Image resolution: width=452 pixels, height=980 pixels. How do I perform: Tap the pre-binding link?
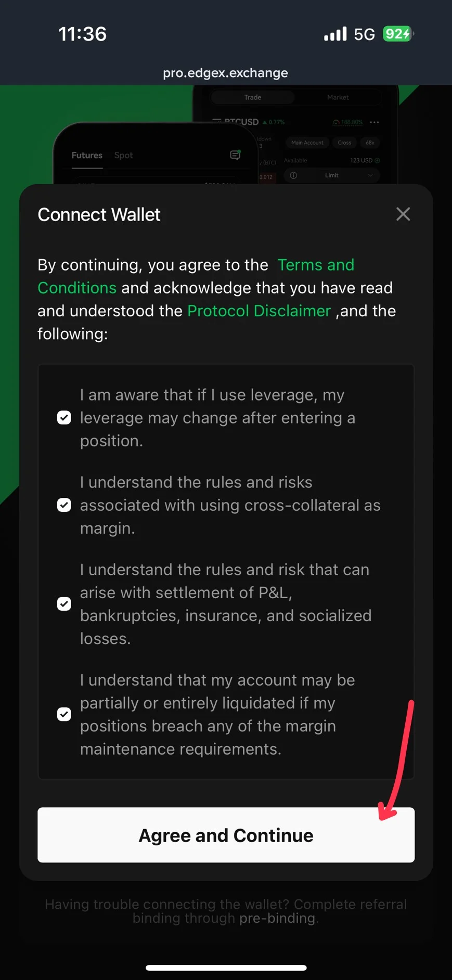pos(277,918)
